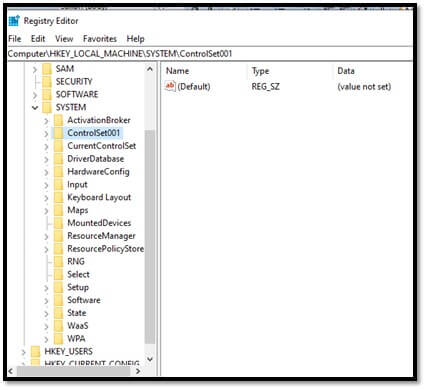Expand the WPA key
This screenshot has width=426, height=390.
click(46, 339)
